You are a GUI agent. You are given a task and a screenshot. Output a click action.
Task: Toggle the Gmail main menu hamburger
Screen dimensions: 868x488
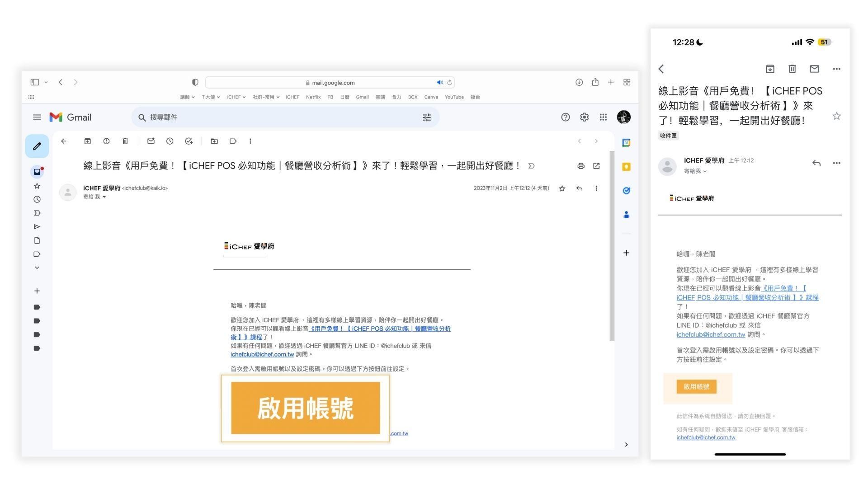[37, 117]
